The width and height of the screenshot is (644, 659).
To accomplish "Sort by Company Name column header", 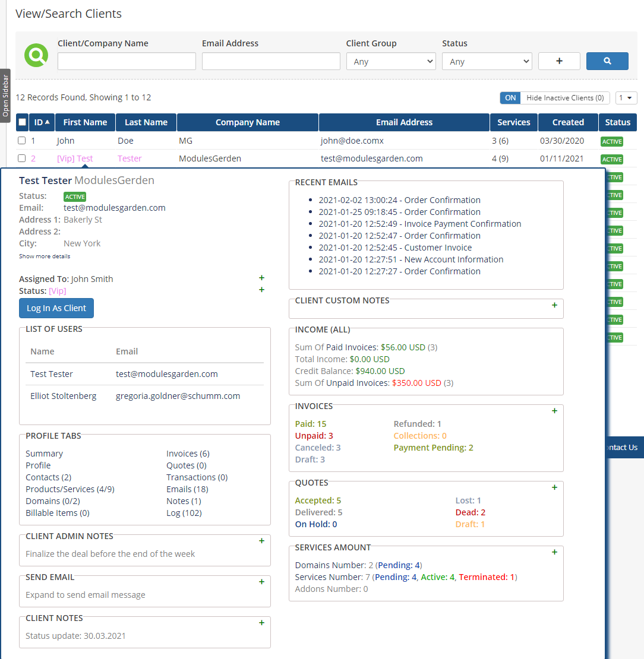I will (x=247, y=122).
